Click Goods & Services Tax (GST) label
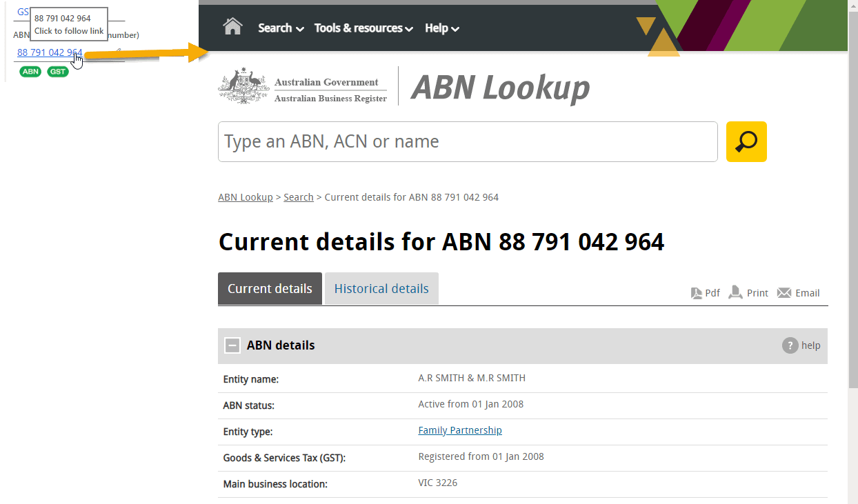The image size is (858, 504). tap(284, 458)
